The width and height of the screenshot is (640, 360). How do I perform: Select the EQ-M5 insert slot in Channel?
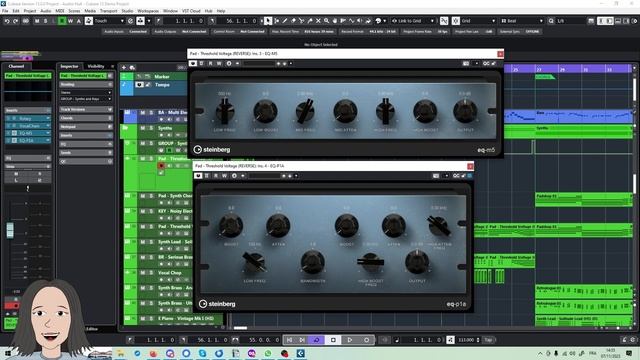28,133
